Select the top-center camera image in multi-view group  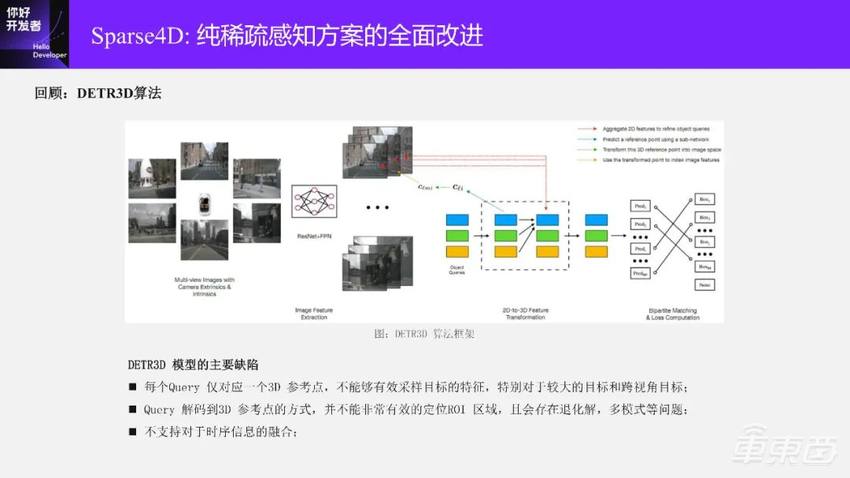click(204, 160)
